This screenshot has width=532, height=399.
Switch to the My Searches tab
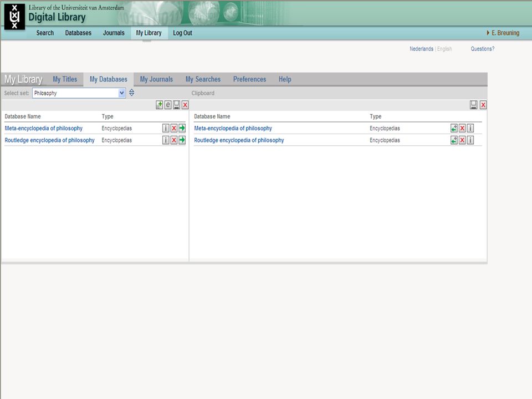click(203, 79)
